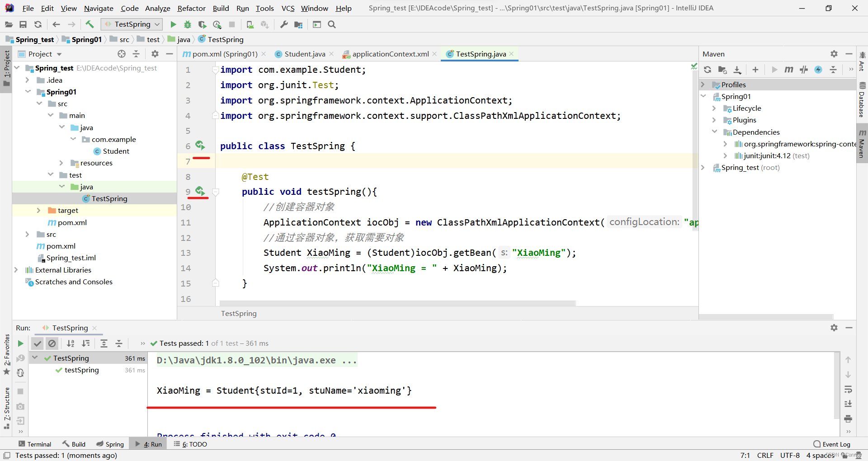Open TestSpring run configuration dropdown

pos(132,24)
